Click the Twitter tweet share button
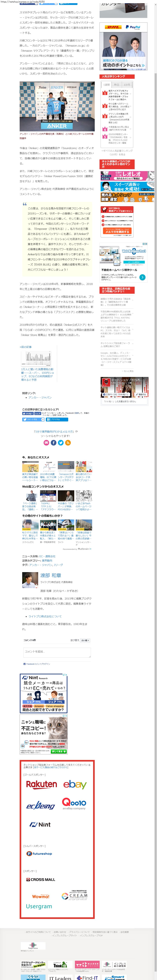This screenshot has height=980, width=157. coord(33,420)
